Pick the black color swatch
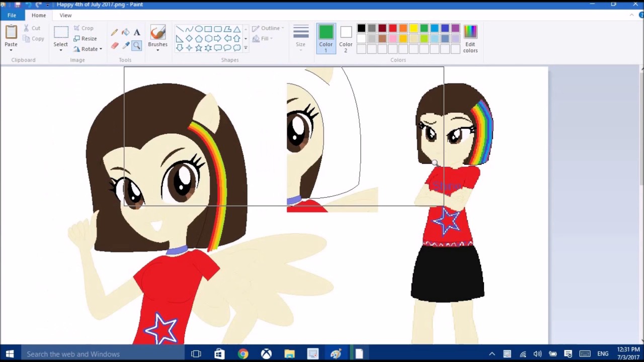Screen dimensions: 644x362 coord(361,28)
